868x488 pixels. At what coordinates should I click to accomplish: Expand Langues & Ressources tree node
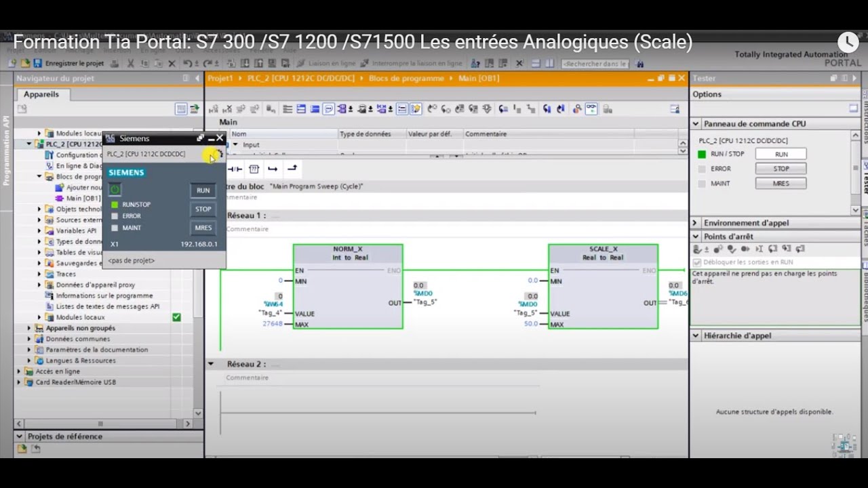[29, 361]
